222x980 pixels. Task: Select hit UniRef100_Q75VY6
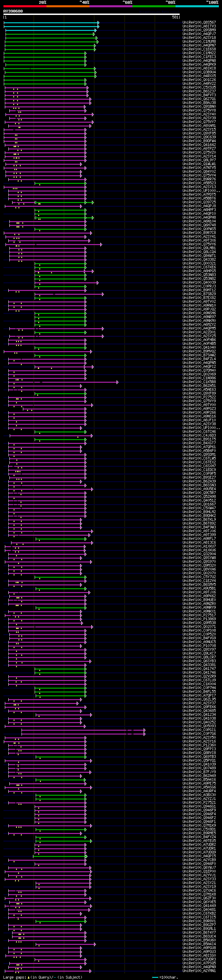(199, 244)
